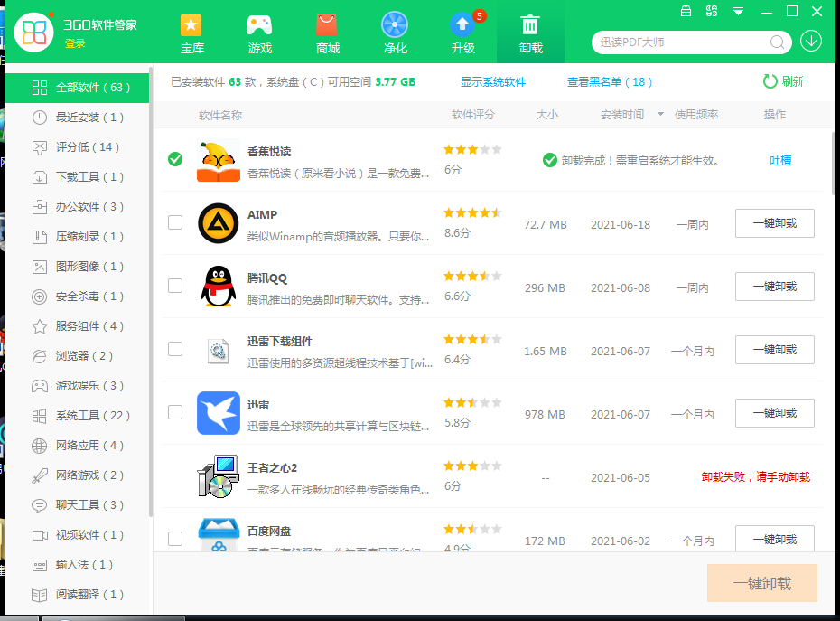Viewport: 840px width, 621px height.
Task: Uninstall 迅雷下载组件 with 一键卸载
Action: pyautogui.click(x=775, y=350)
